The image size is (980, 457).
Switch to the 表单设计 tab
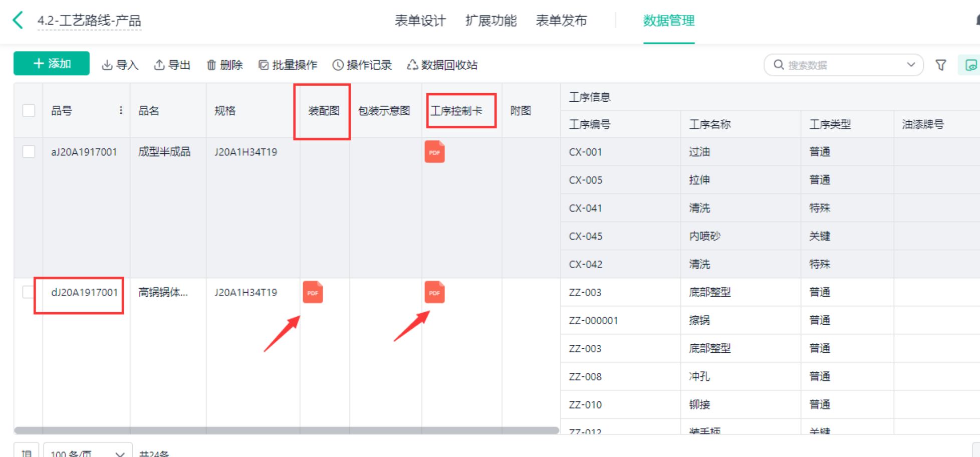pos(420,21)
